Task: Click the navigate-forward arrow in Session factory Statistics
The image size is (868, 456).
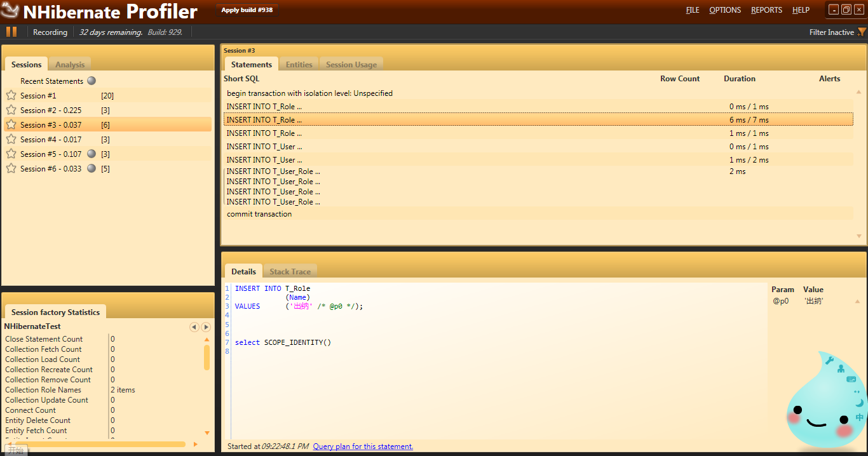Action: [x=206, y=326]
